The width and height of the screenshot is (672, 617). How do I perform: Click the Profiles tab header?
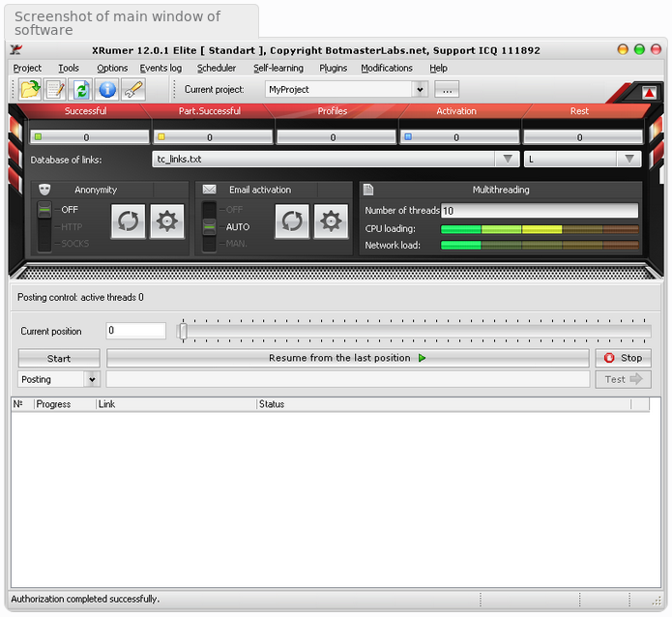333,111
